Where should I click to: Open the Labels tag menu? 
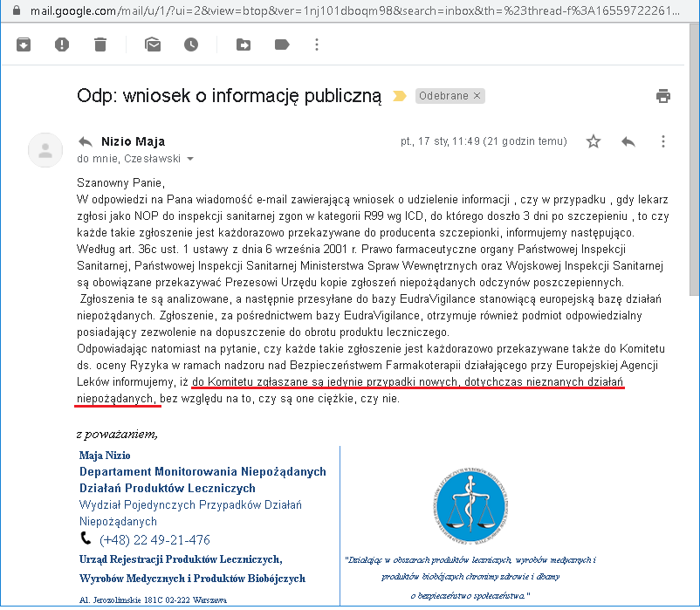282,45
